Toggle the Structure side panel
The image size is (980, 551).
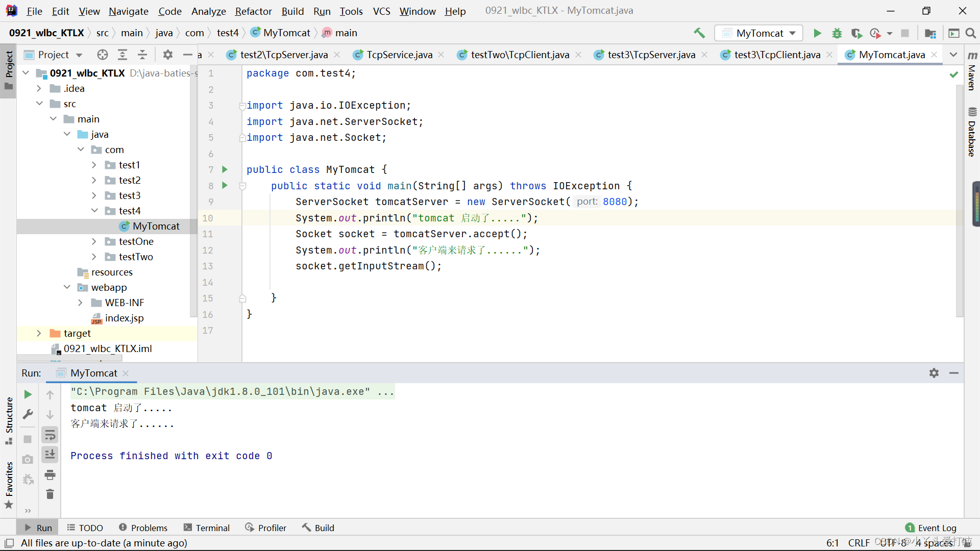coord(9,421)
